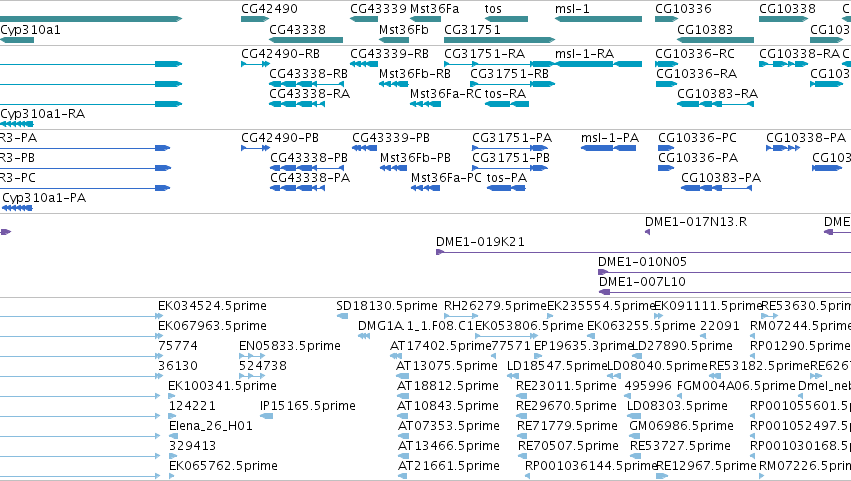This screenshot has height=481, width=851.
Task: Click the CG42490 gene label
Action: click(269, 9)
